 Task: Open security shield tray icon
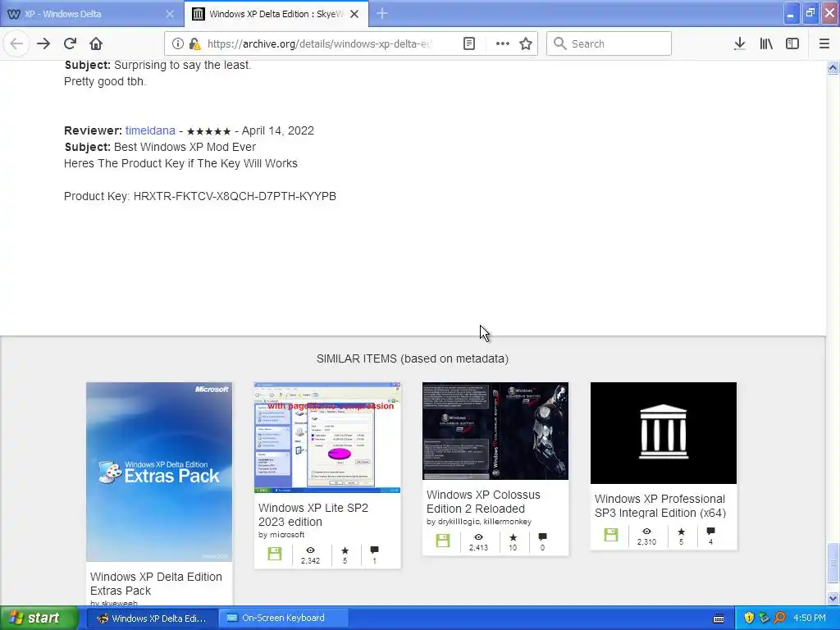coord(749,619)
